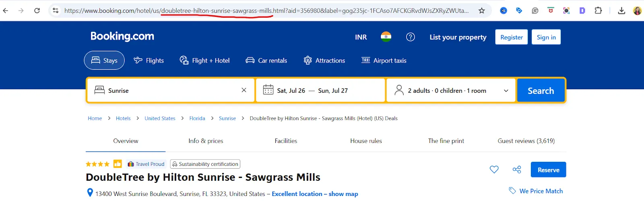Viewport: 644px width, 204px height.
Task: Click List your property
Action: coord(458,37)
